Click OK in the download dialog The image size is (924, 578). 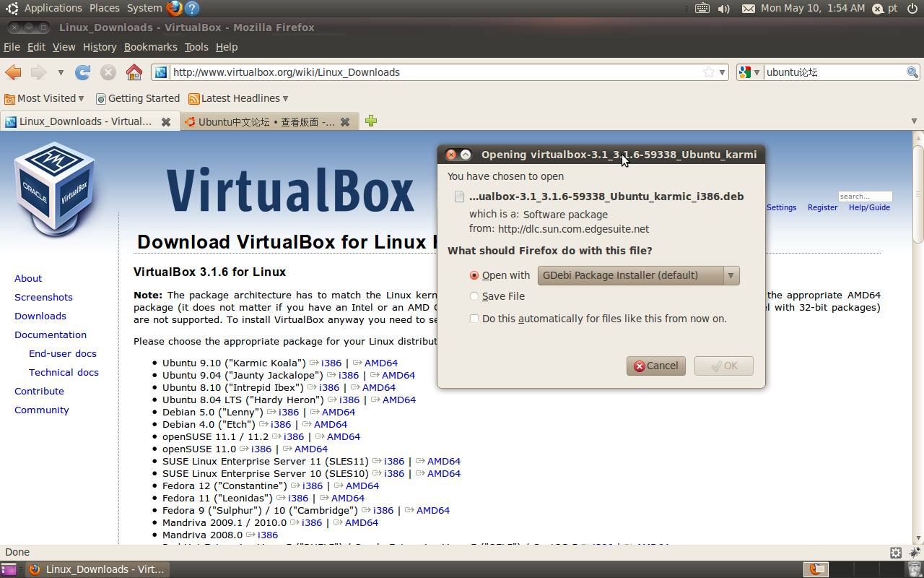[724, 366]
